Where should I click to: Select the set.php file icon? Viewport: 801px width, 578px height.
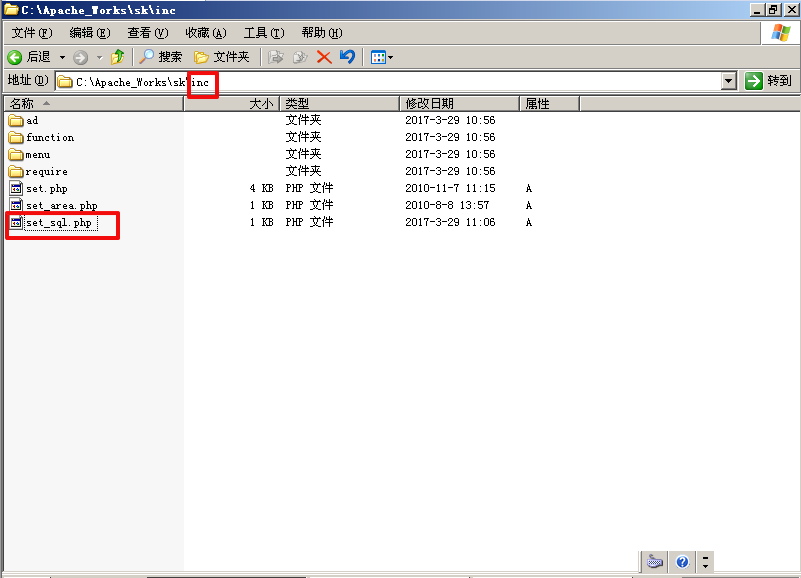tap(16, 188)
